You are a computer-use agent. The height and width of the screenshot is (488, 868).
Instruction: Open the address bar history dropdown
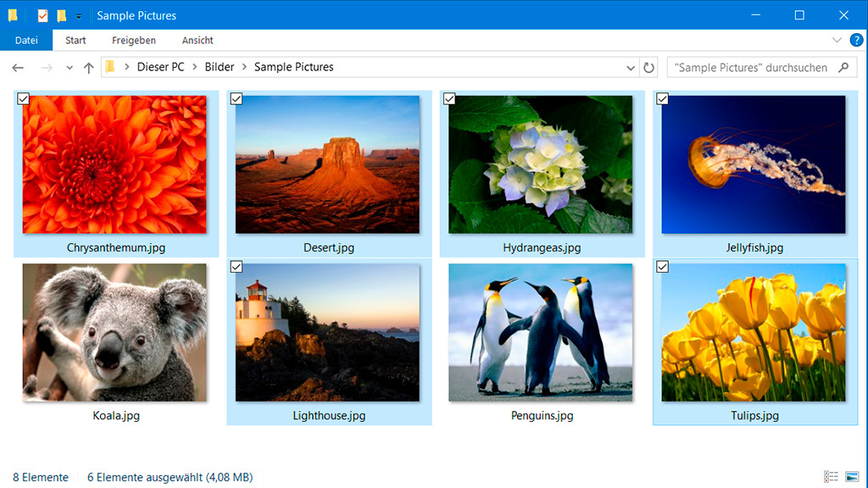[631, 68]
